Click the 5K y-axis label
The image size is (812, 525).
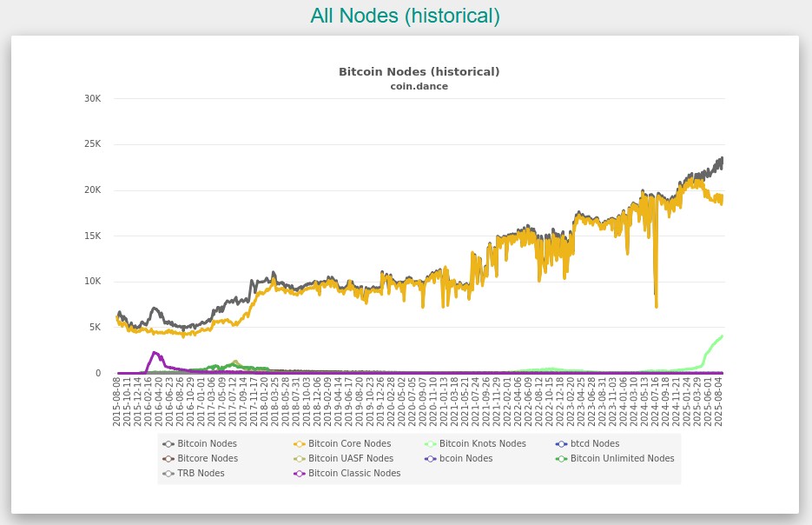(x=95, y=328)
